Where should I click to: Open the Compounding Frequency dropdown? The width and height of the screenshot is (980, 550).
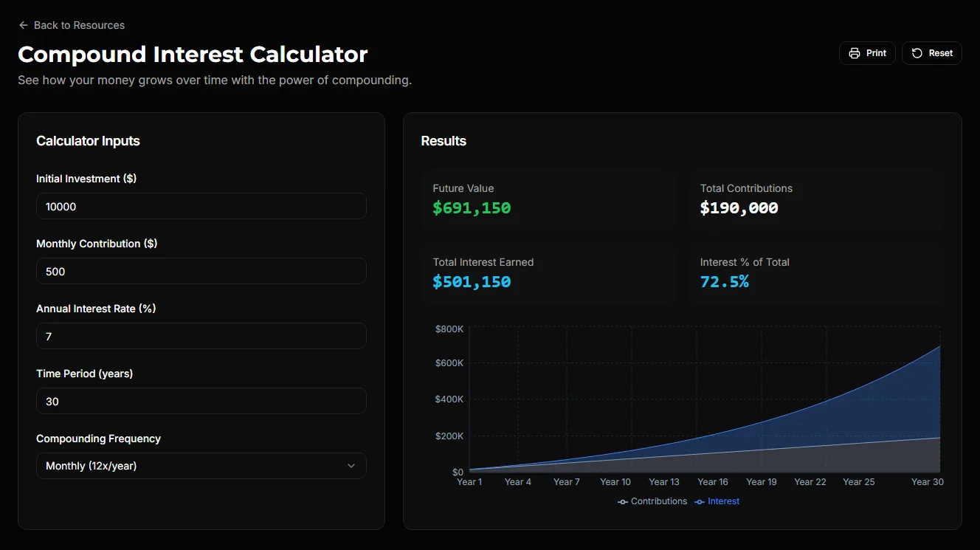201,466
